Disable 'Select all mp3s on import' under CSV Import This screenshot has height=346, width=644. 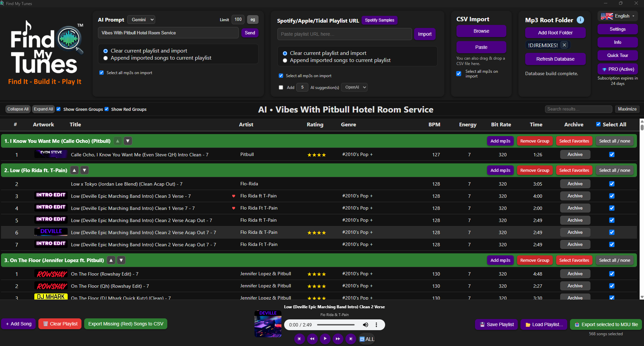coord(459,73)
